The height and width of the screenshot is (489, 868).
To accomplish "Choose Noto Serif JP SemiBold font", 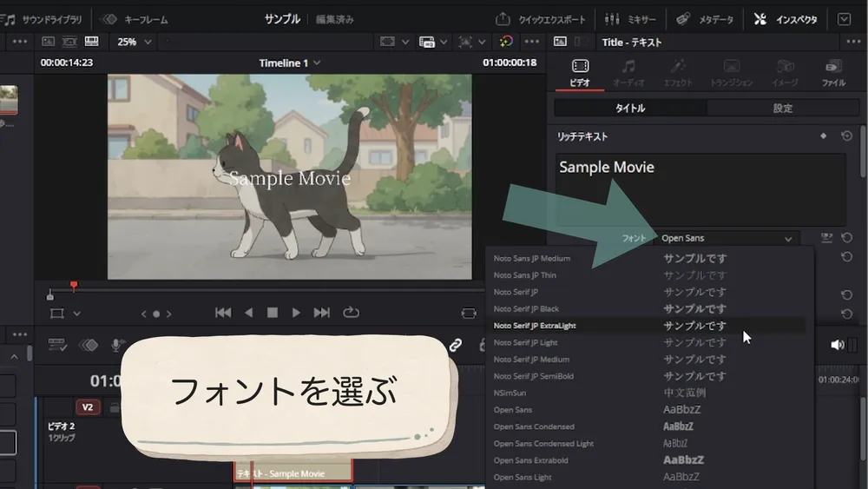I will [645, 376].
